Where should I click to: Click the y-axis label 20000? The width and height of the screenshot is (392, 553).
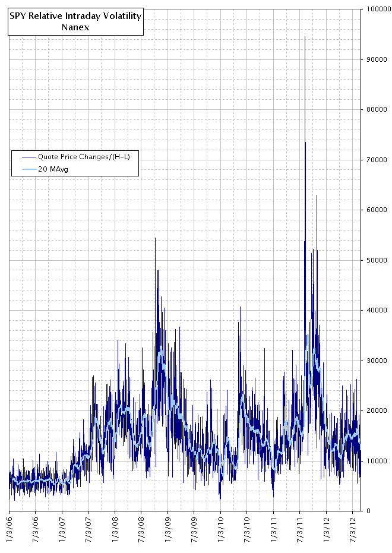pos(377,410)
